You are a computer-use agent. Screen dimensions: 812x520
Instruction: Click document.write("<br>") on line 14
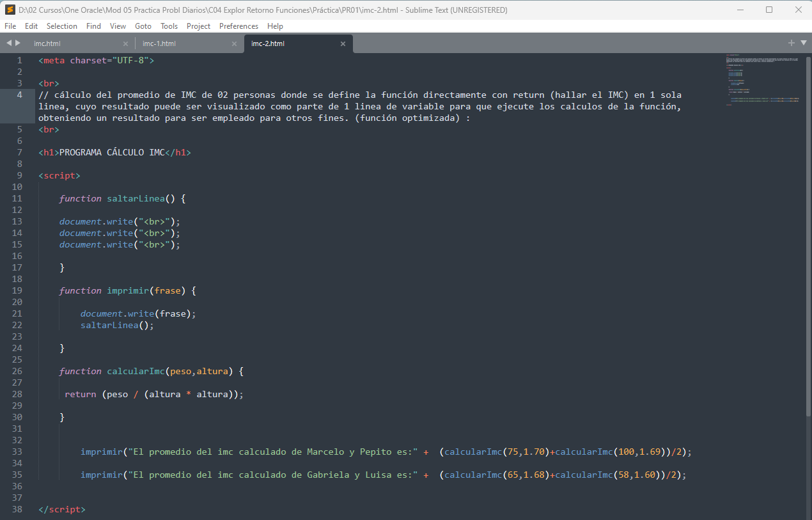pyautogui.click(x=120, y=233)
